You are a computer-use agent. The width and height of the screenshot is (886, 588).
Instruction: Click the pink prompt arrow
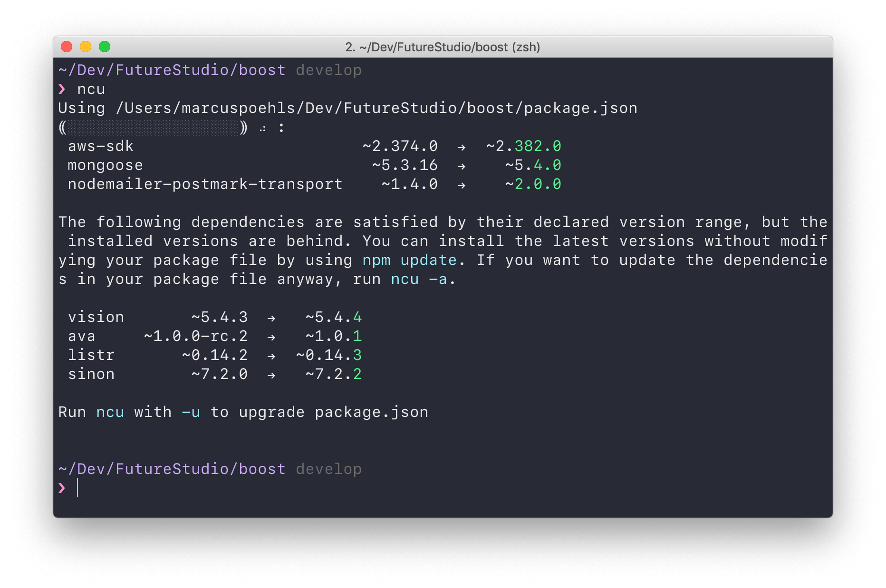coord(62,488)
